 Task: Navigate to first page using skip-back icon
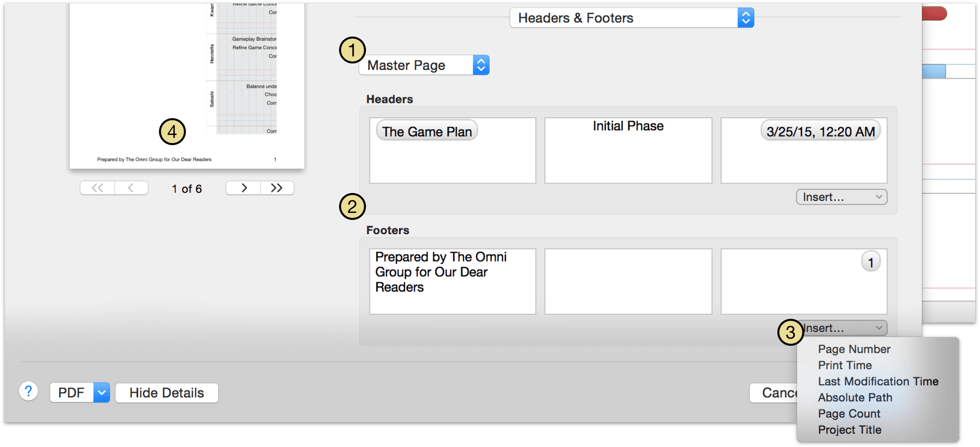pyautogui.click(x=96, y=188)
